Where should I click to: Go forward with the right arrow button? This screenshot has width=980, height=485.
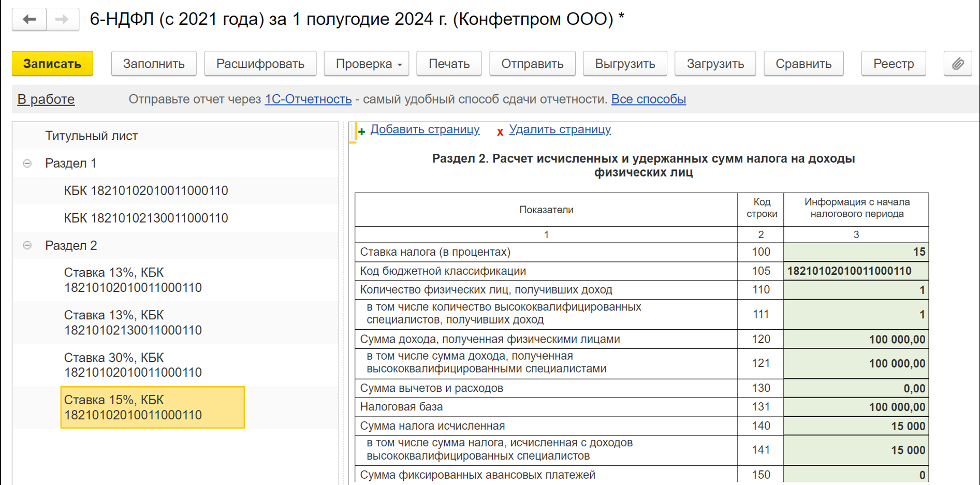(x=63, y=20)
